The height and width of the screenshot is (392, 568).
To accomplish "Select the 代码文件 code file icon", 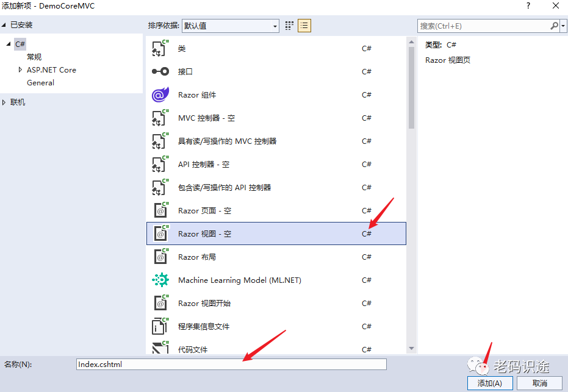I will (x=160, y=347).
